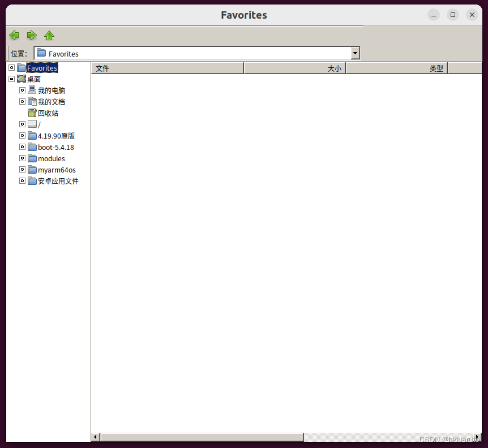Click the drive icon beside "/"
Screen dimensions: 488x448
(32, 124)
